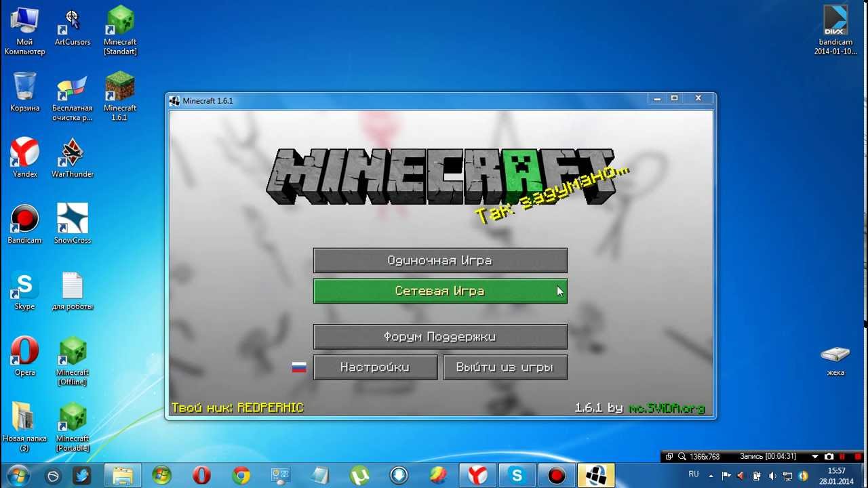Viewport: 868px width, 488px height.
Task: Open uTorrent from the taskbar
Action: [x=359, y=476]
